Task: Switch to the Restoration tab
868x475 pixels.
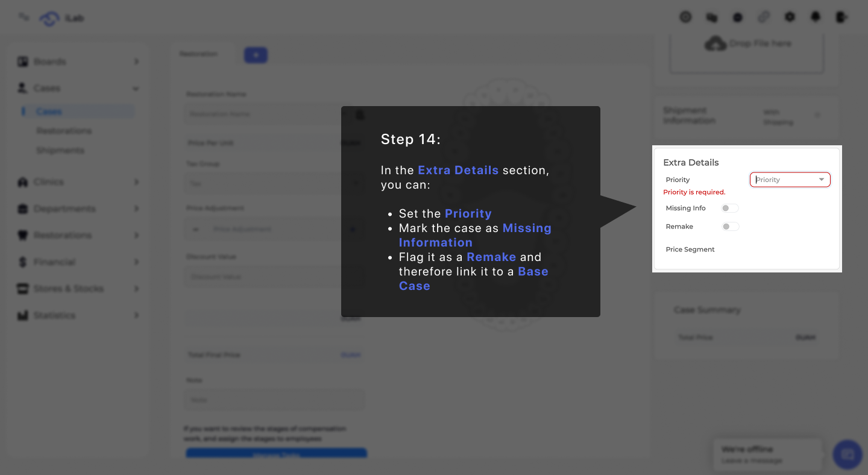Action: coord(198,54)
